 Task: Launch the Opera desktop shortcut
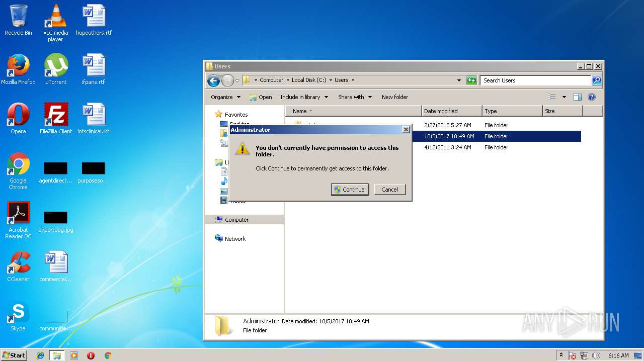[18, 119]
